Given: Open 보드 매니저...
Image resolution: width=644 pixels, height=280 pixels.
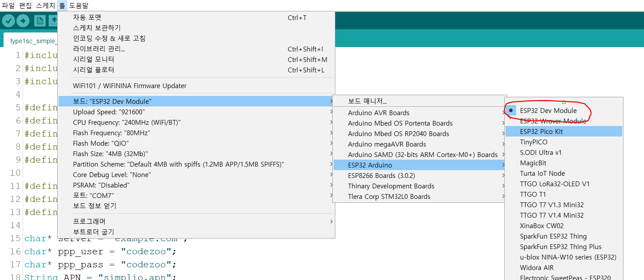Looking at the screenshot, I should pos(420,101).
